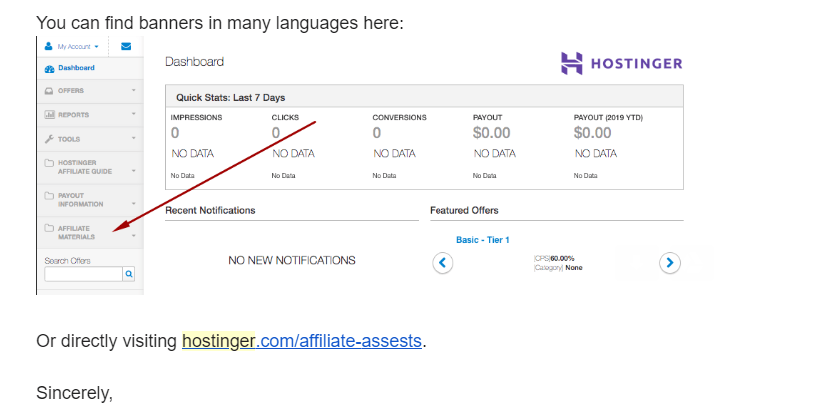Image resolution: width=836 pixels, height=407 pixels.
Task: Go to previous featured offer arrow
Action: click(x=443, y=263)
